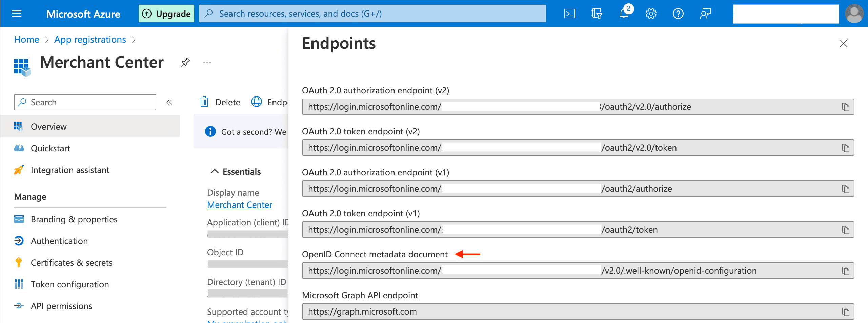The height and width of the screenshot is (323, 868).
Task: Copy OpenID Connect metadata document URL
Action: [x=845, y=271]
